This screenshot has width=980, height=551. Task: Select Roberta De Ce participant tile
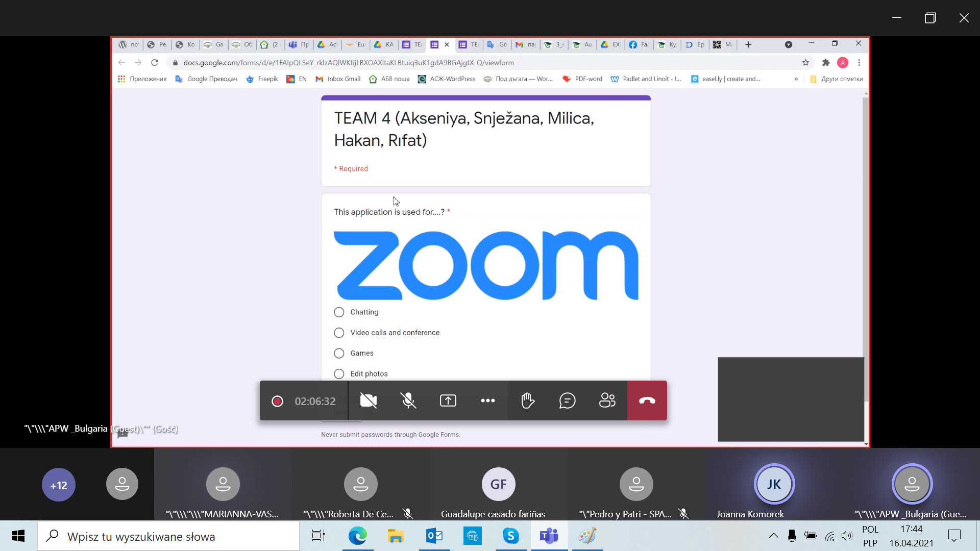[360, 484]
